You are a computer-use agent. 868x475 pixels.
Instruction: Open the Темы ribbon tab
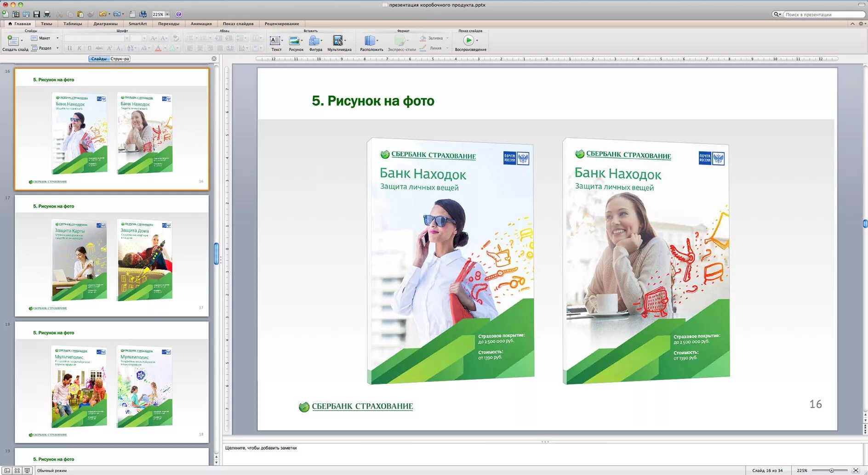pos(46,23)
